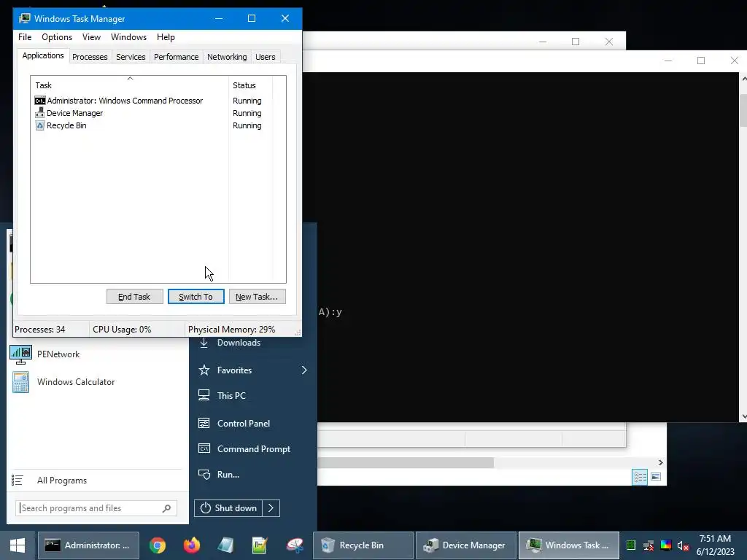Image resolution: width=747 pixels, height=560 pixels.
Task: Open the red swirl icon on the taskbar
Action: (x=295, y=545)
